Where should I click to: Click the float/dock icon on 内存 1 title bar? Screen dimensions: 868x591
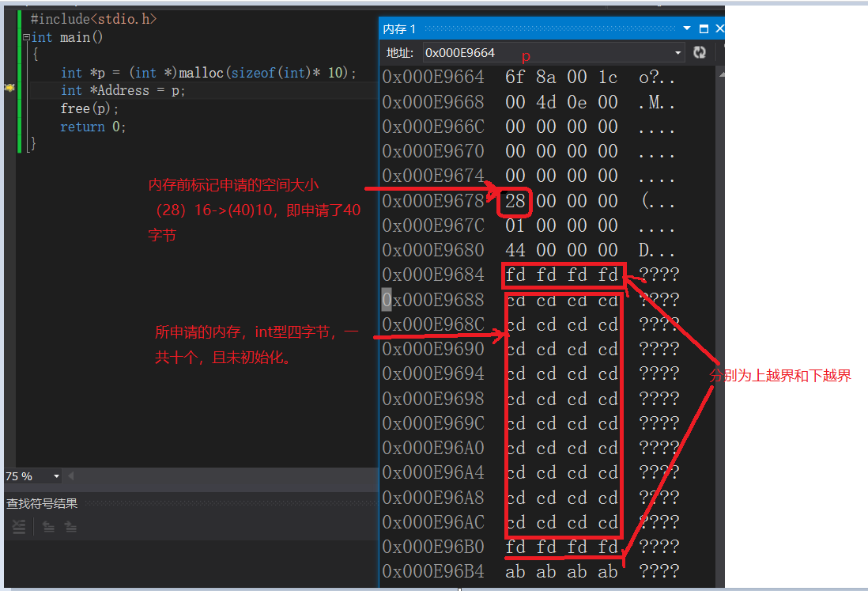(702, 28)
